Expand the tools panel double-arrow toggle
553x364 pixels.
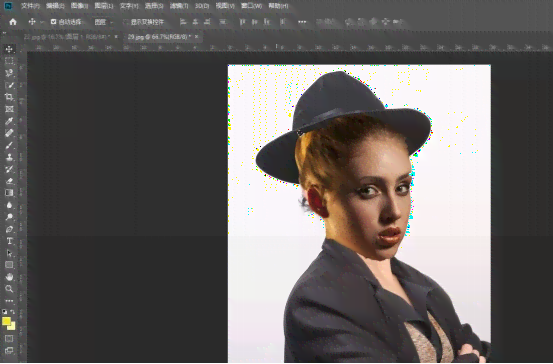point(4,33)
